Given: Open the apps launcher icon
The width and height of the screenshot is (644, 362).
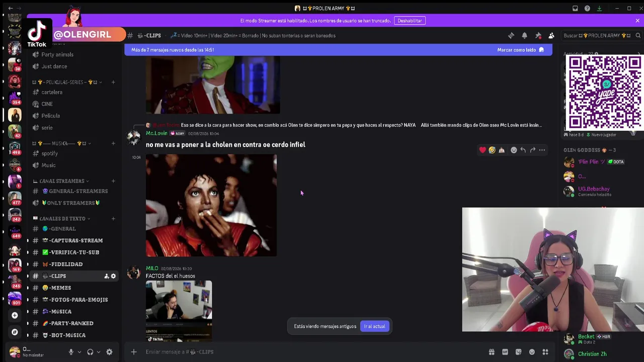Looking at the screenshot, I should click(545, 352).
